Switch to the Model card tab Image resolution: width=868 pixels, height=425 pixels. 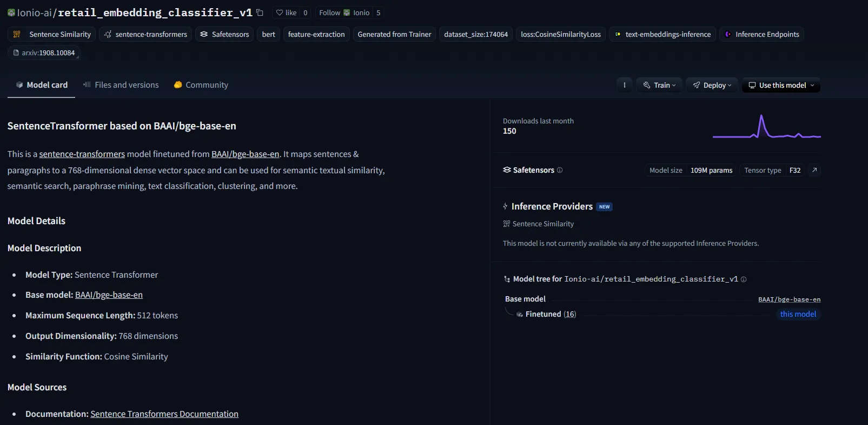[42, 85]
